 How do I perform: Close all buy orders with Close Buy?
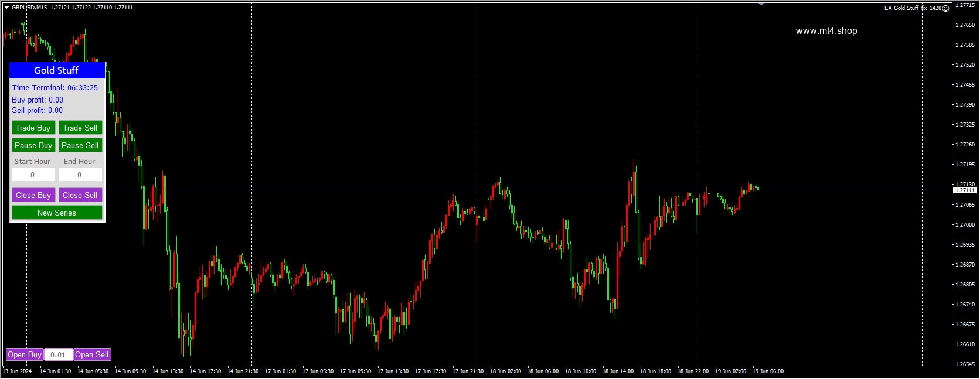point(33,195)
